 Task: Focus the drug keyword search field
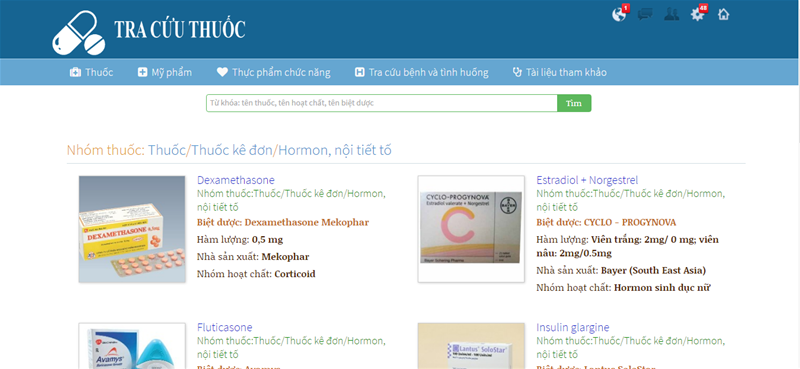click(x=382, y=103)
